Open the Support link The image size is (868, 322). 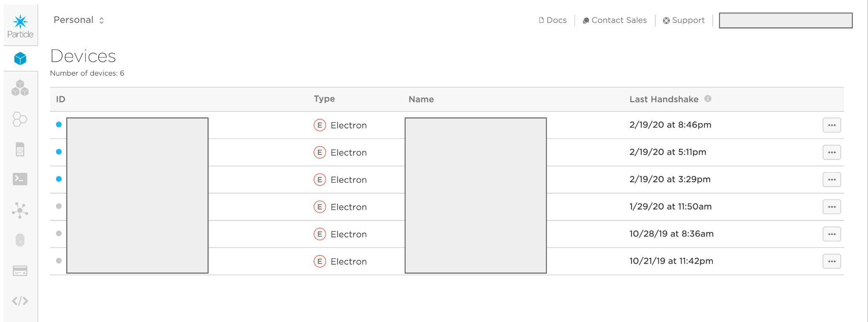pyautogui.click(x=684, y=20)
